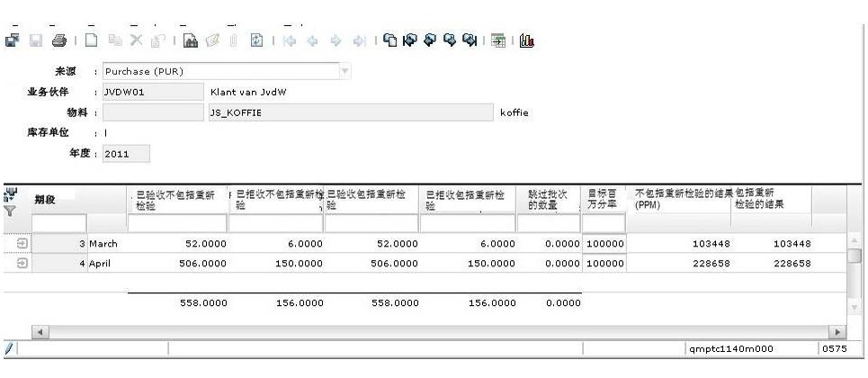
Task: Click the horizontal scrollbar left arrow
Action: pos(38,333)
